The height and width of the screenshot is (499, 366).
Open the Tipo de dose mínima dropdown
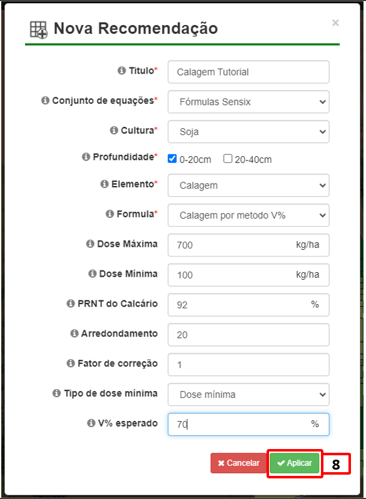pyautogui.click(x=249, y=394)
